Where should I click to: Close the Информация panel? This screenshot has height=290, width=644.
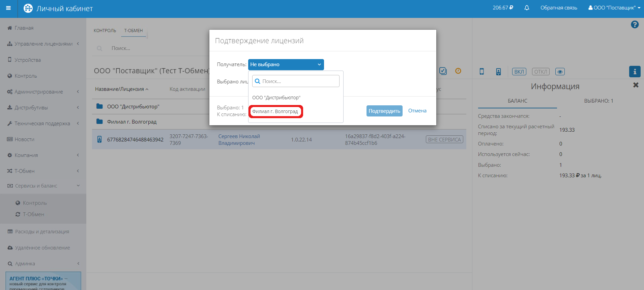click(636, 85)
